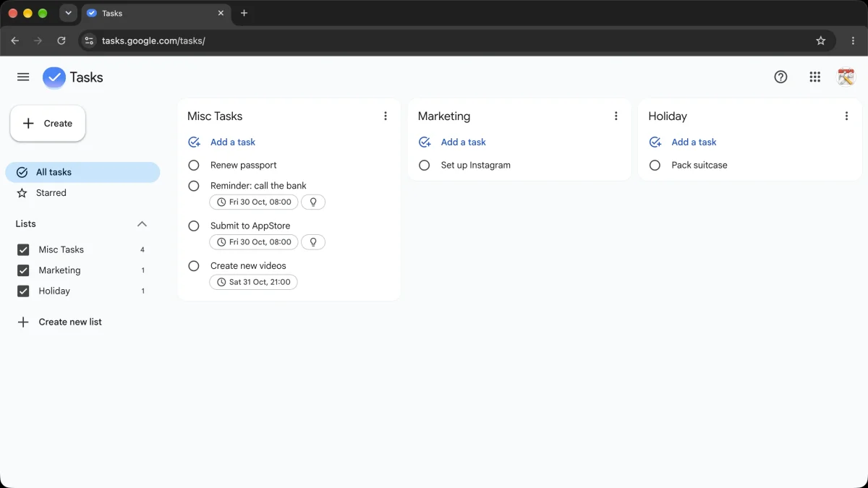
Task: Uncheck the Holiday list checkbox
Action: click(23, 291)
